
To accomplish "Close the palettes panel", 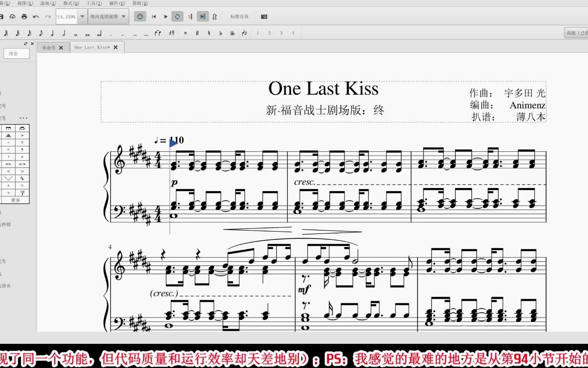I will coord(32,44).
